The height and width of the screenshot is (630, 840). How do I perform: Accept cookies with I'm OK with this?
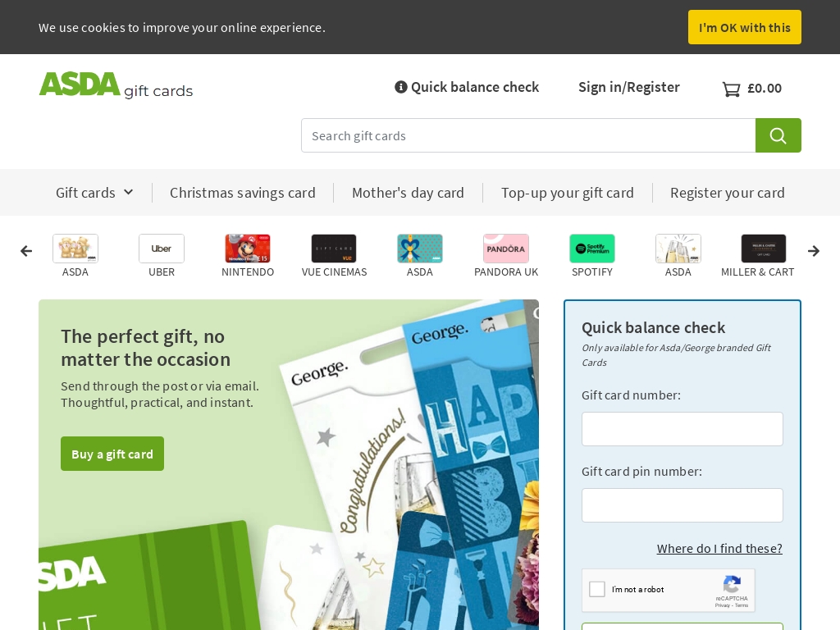745,27
